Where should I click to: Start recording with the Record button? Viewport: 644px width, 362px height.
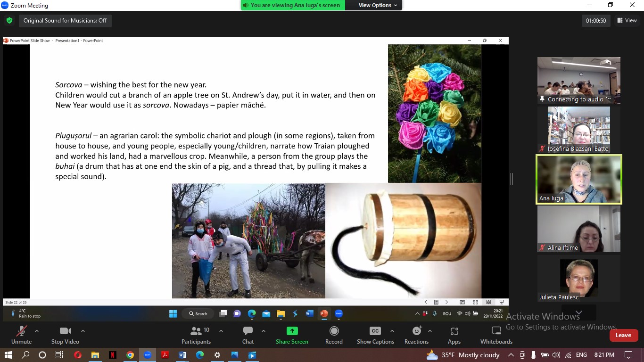(x=334, y=335)
